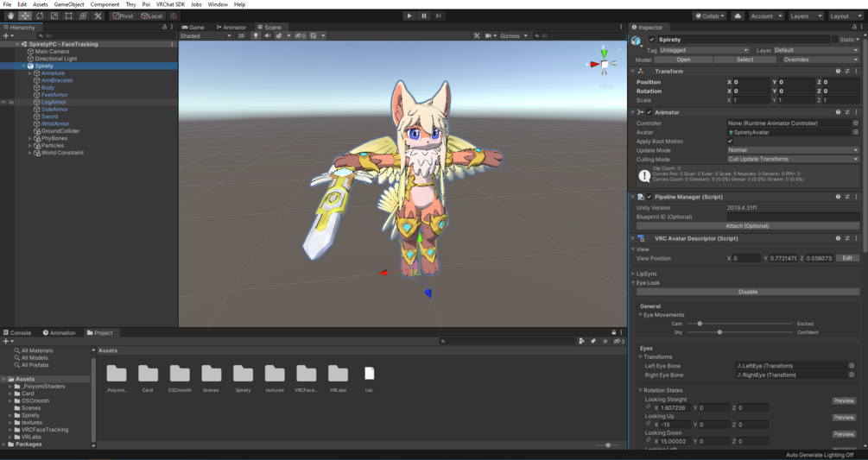This screenshot has height=460, width=868.
Task: Click the View Position Edit button
Action: click(x=847, y=258)
